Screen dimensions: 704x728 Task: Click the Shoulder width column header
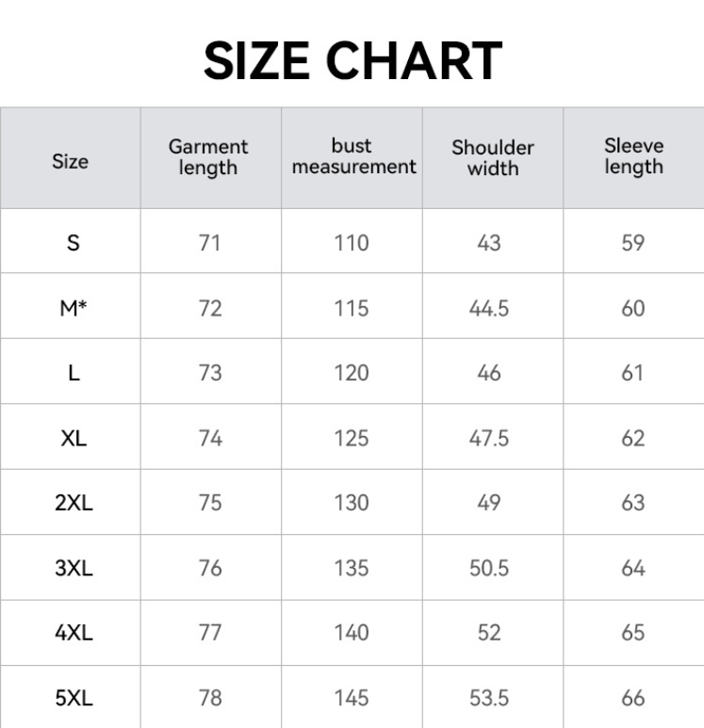pos(492,157)
